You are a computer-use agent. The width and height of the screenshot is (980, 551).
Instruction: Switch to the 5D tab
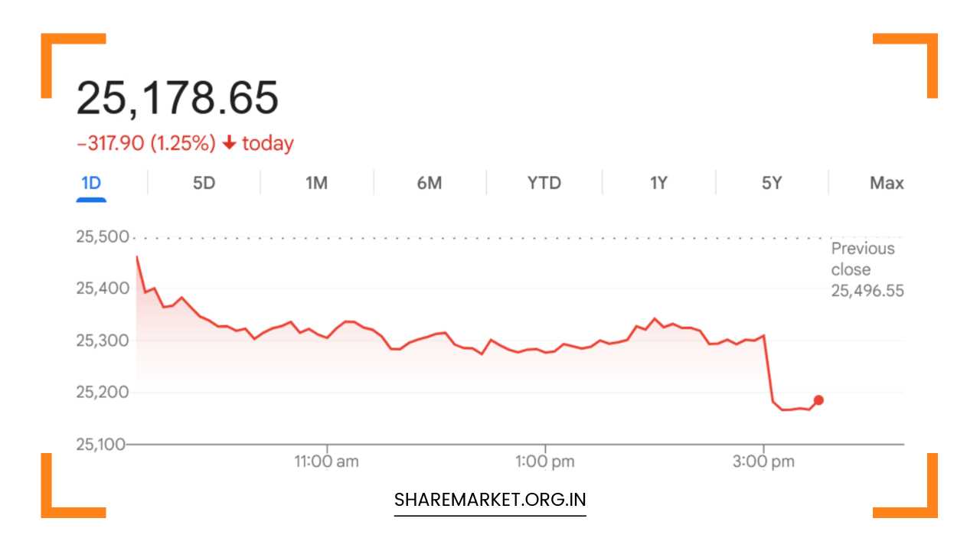pos(204,183)
